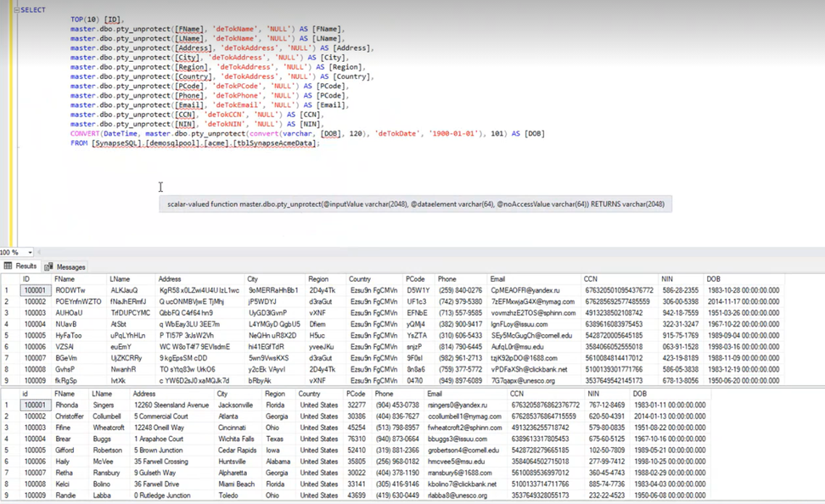Switch to the Results tab

click(20, 266)
